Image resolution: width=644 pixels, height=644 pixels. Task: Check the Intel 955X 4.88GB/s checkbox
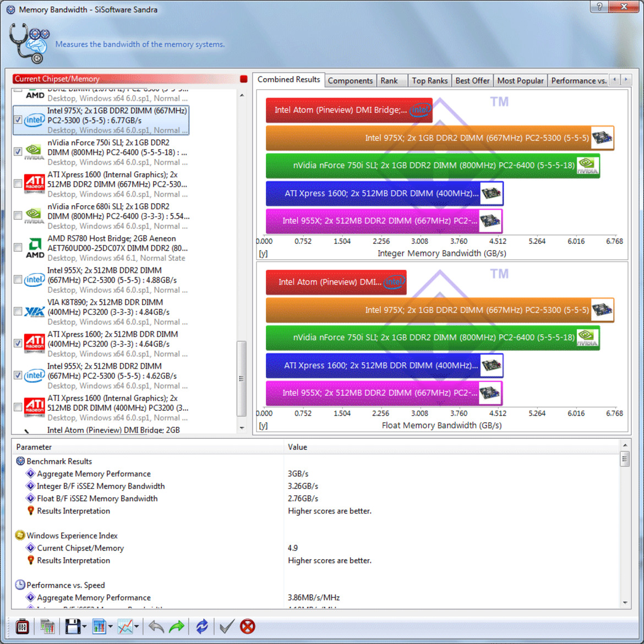[x=18, y=280]
